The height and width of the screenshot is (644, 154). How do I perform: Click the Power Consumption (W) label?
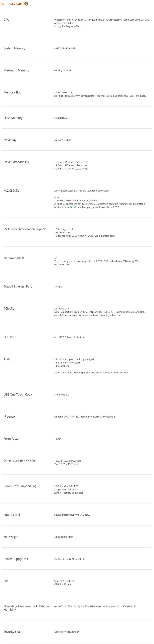[x=20, y=486]
